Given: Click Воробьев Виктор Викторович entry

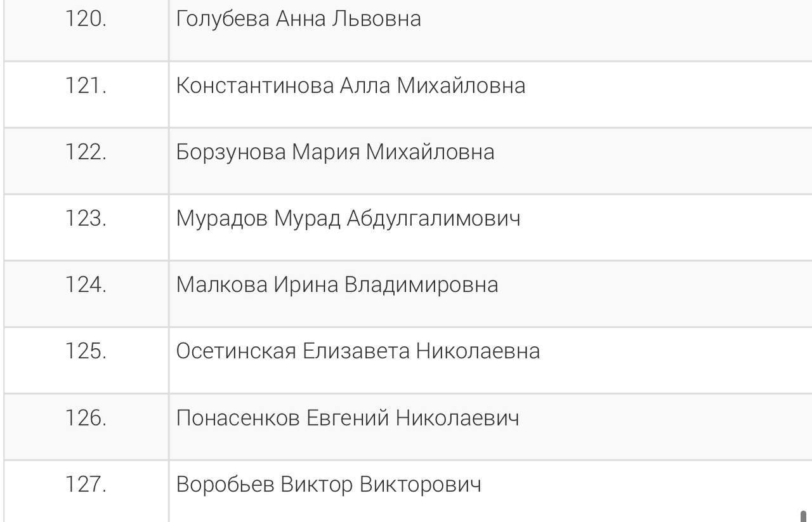Looking at the screenshot, I should point(329,485).
